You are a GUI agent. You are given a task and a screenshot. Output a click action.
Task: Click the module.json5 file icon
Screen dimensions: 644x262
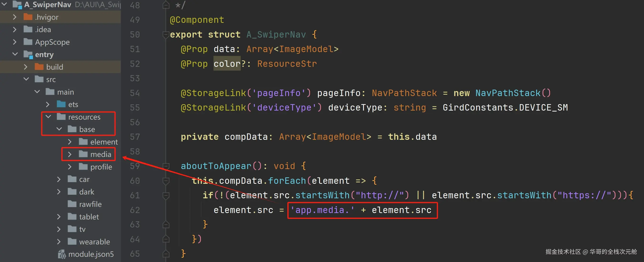pos(61,254)
